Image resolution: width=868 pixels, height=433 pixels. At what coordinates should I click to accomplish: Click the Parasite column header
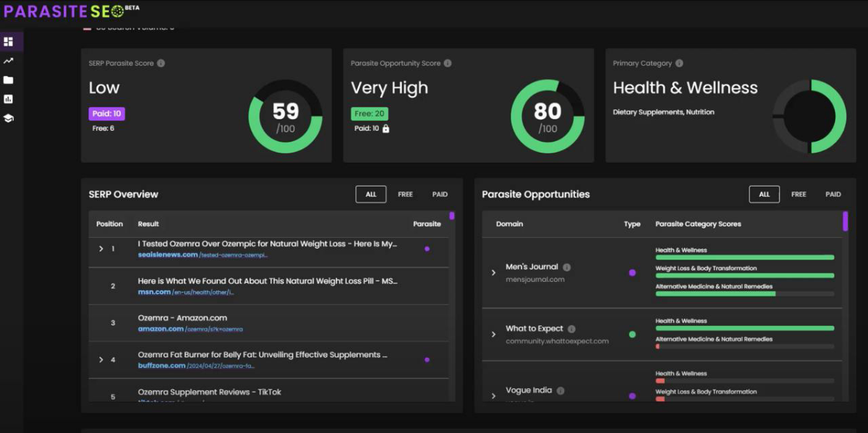click(x=427, y=224)
